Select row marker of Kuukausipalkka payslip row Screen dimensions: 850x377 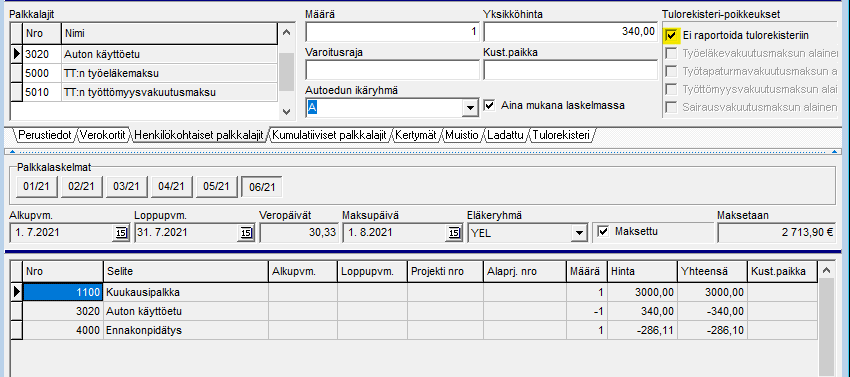(16, 292)
